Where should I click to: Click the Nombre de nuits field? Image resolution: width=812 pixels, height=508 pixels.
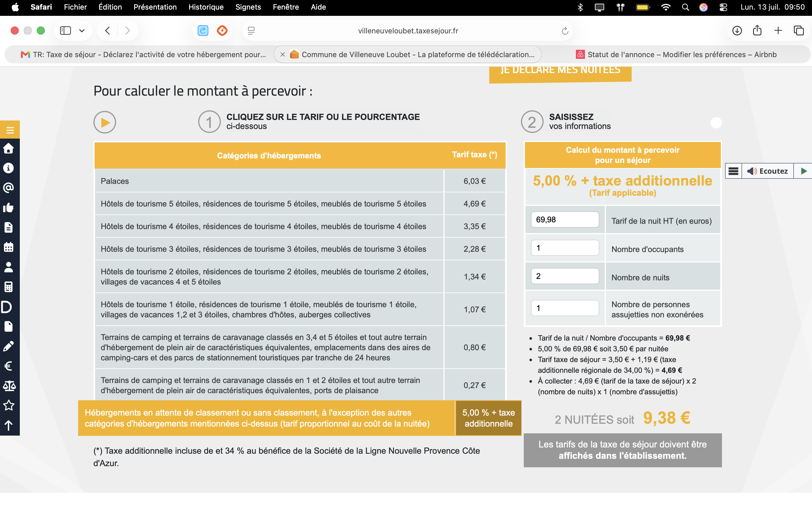tap(565, 276)
